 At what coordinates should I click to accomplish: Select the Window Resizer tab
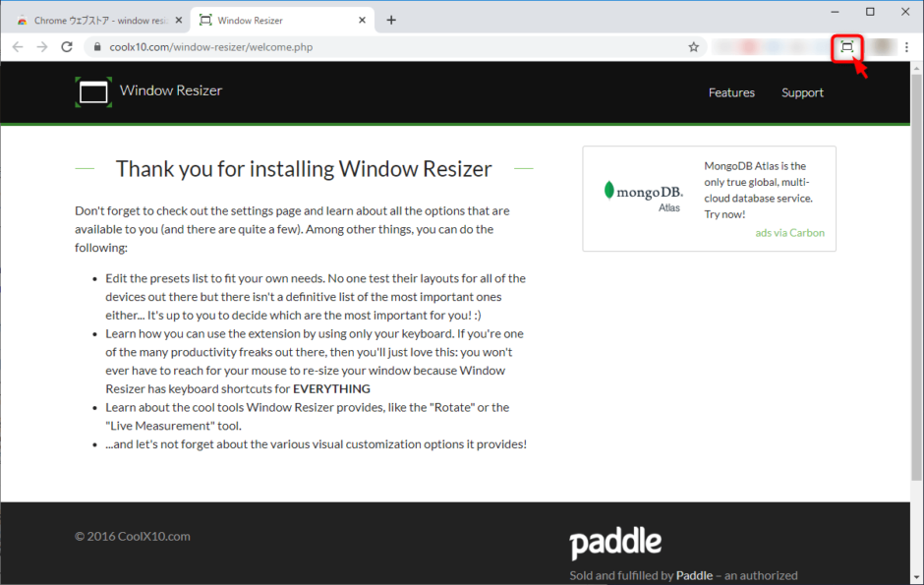(x=275, y=18)
